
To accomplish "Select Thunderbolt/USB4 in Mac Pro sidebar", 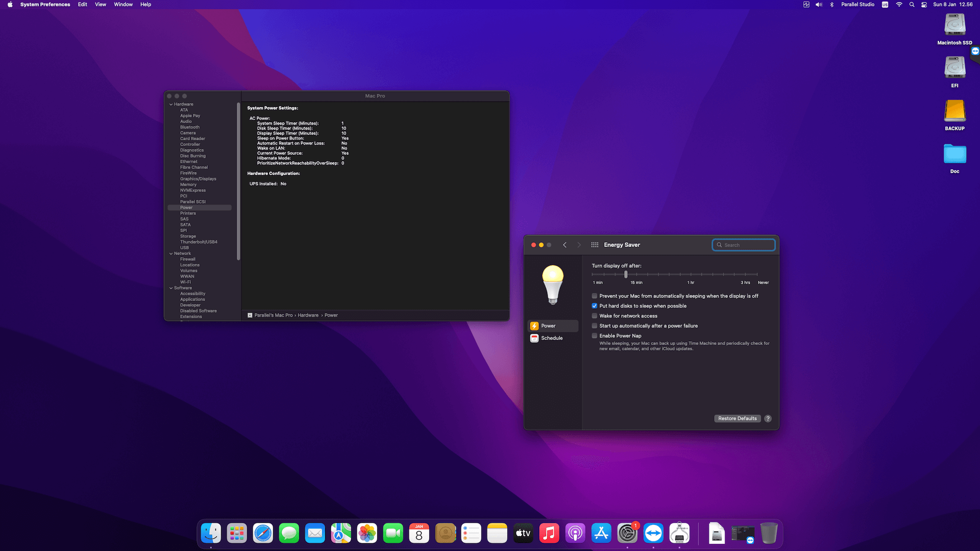I will (199, 242).
